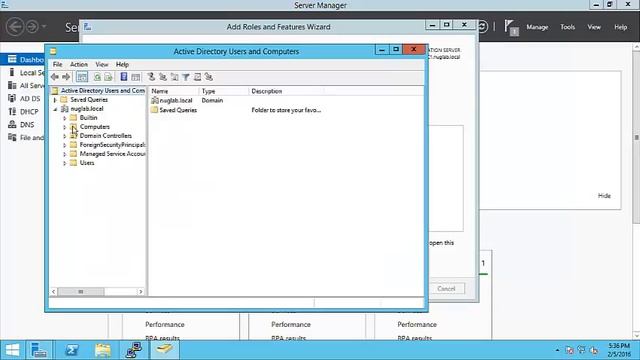Screen dimensions: 640x360
Task: Open the Windows Start button
Action: [x=12, y=350]
